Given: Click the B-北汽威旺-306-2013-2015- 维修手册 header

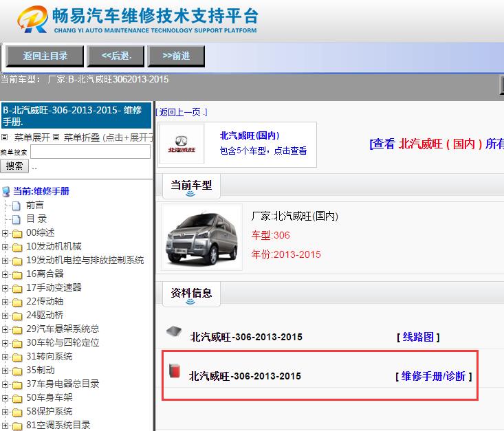Looking at the screenshot, I should tap(76, 115).
